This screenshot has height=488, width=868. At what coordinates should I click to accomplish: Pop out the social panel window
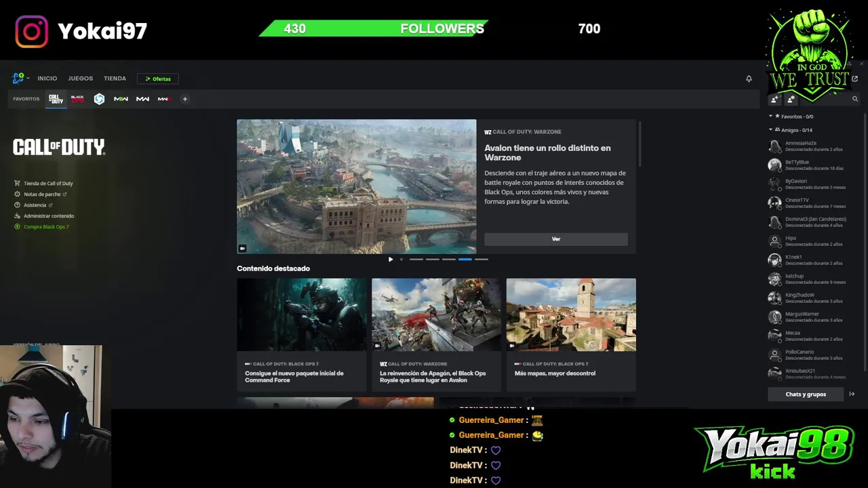coord(854,79)
